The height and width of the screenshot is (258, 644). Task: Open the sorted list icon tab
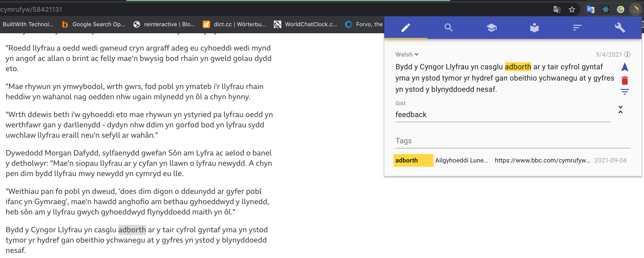point(577,27)
